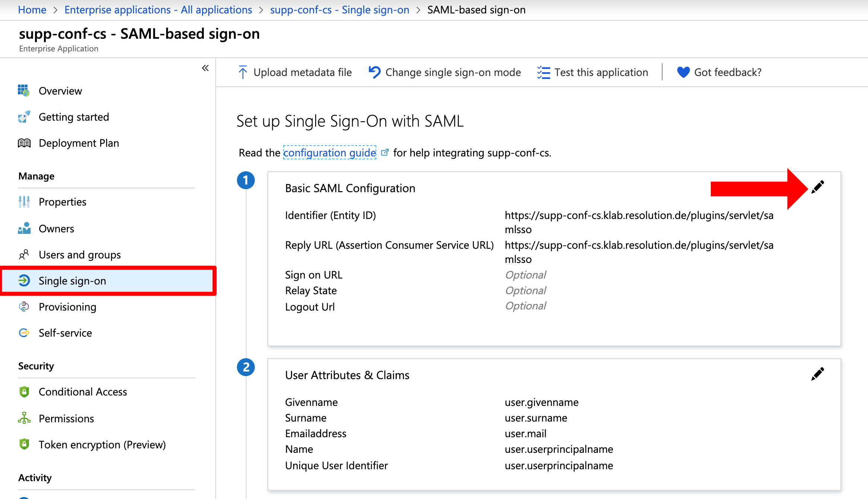This screenshot has width=868, height=499.
Task: Select the Getting started rocket icon
Action: coord(24,117)
